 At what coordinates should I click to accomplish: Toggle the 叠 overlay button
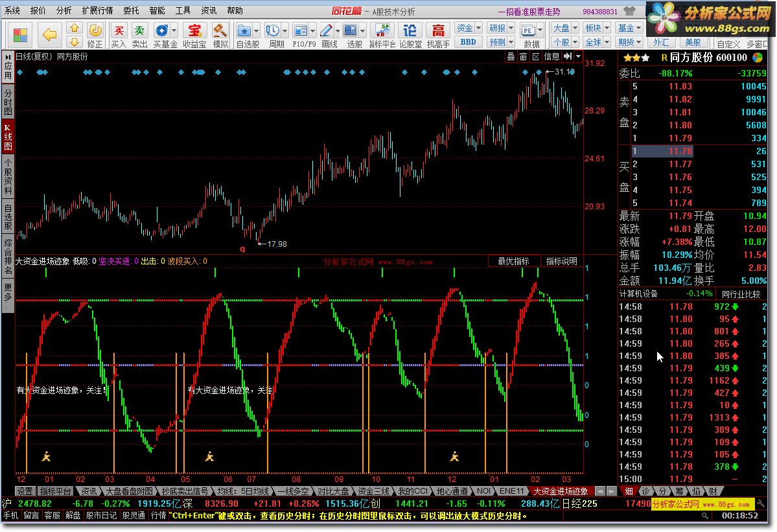tap(511, 57)
